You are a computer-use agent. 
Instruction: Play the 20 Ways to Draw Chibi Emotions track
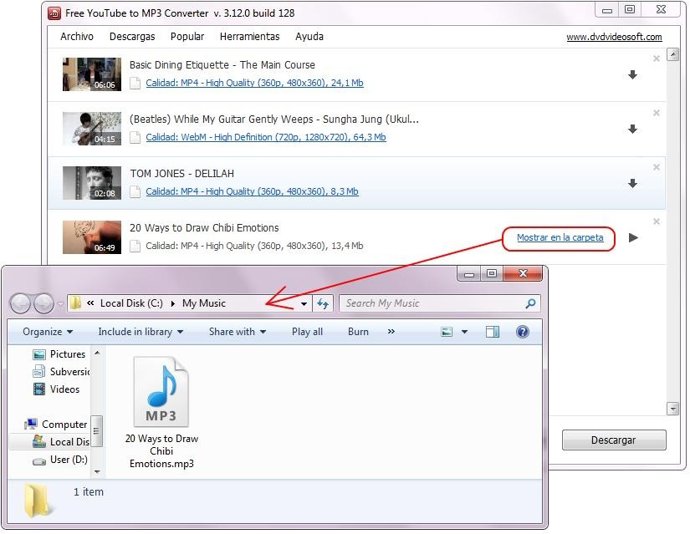coord(633,238)
